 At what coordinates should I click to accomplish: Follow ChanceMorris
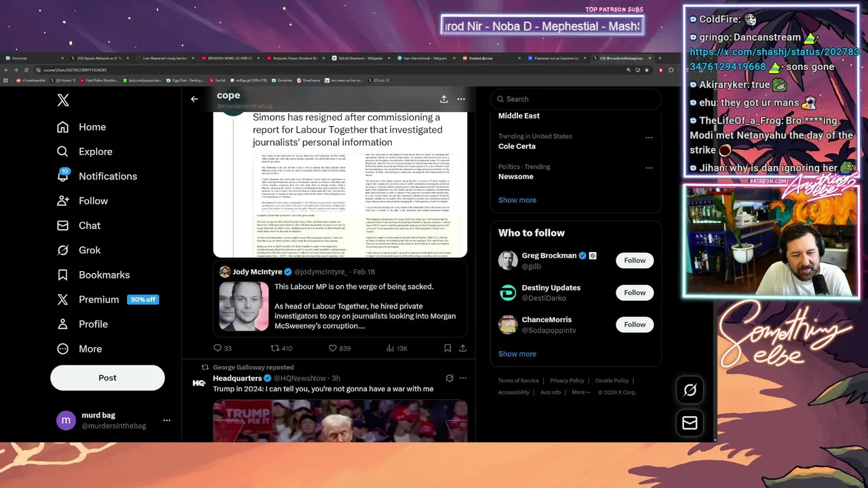tap(635, 324)
